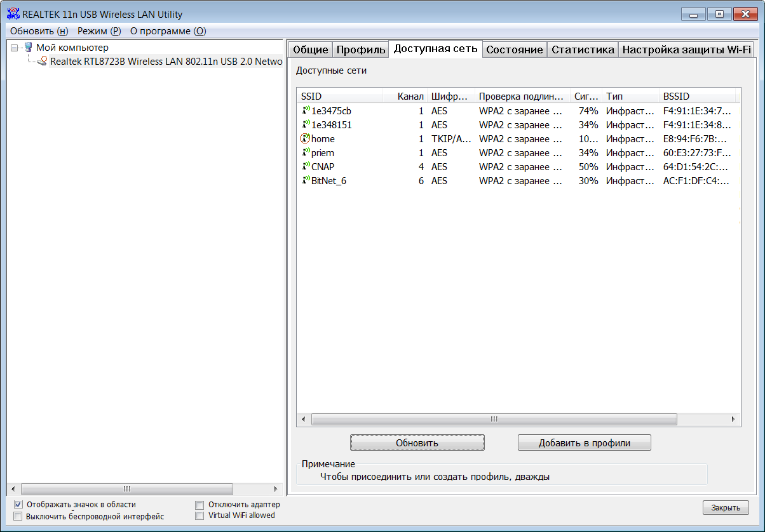Close the REALTEK utility window
Viewport: 765px width, 532px height.
click(x=745, y=13)
